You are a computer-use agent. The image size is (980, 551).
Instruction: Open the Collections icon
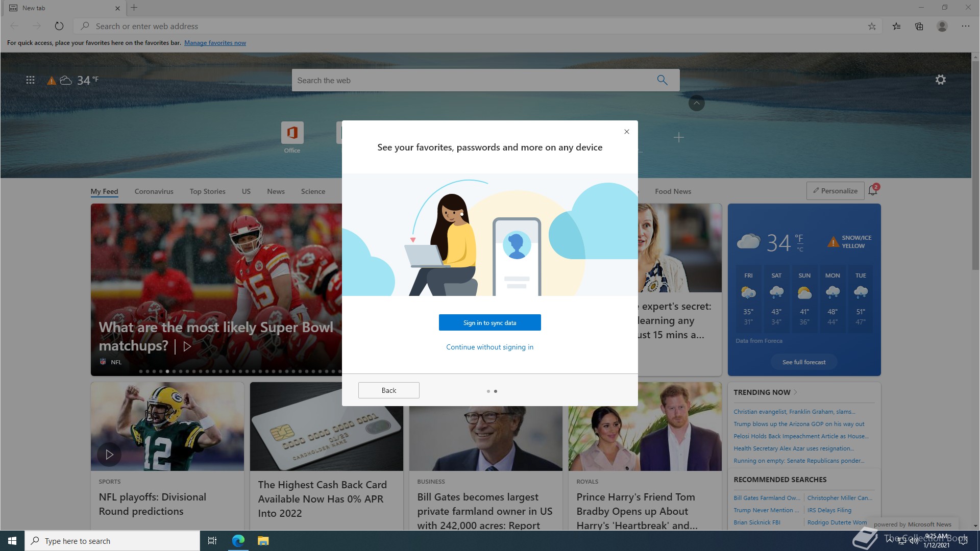919,26
